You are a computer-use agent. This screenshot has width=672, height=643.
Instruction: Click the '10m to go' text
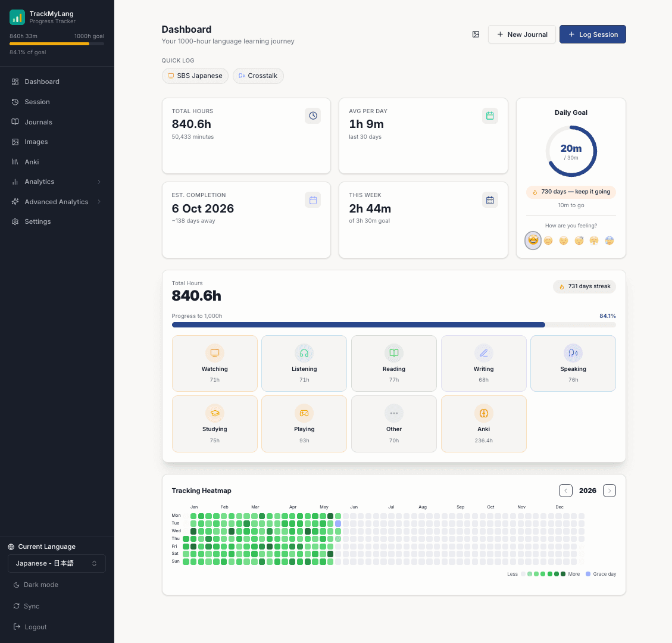571,205
